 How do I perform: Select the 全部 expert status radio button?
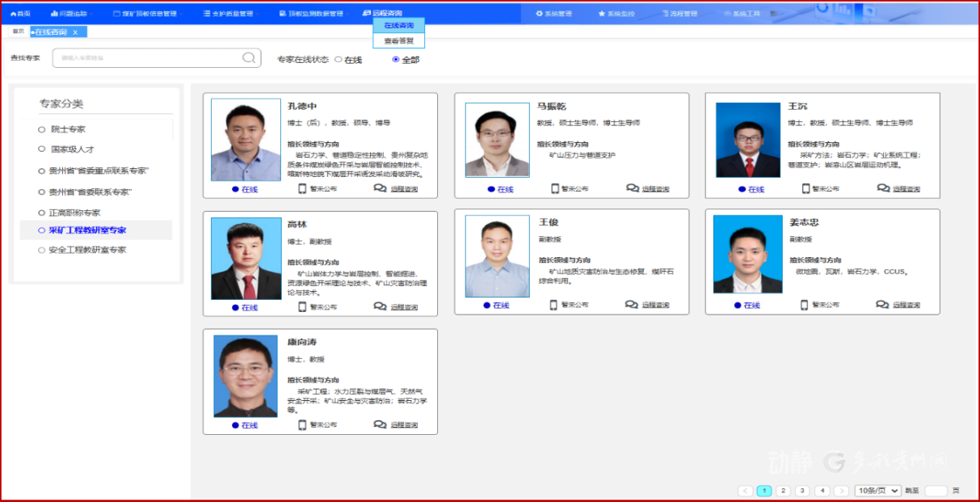tap(396, 59)
